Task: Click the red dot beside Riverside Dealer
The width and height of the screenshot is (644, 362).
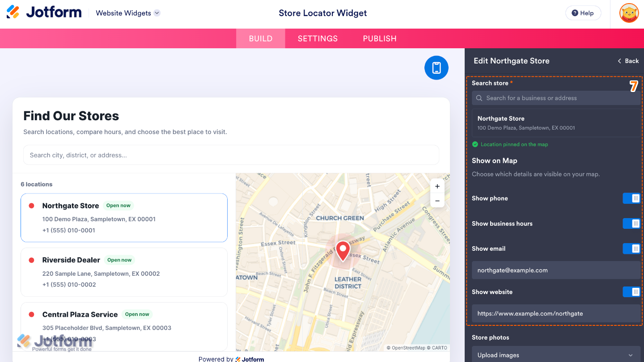Action: tap(31, 260)
